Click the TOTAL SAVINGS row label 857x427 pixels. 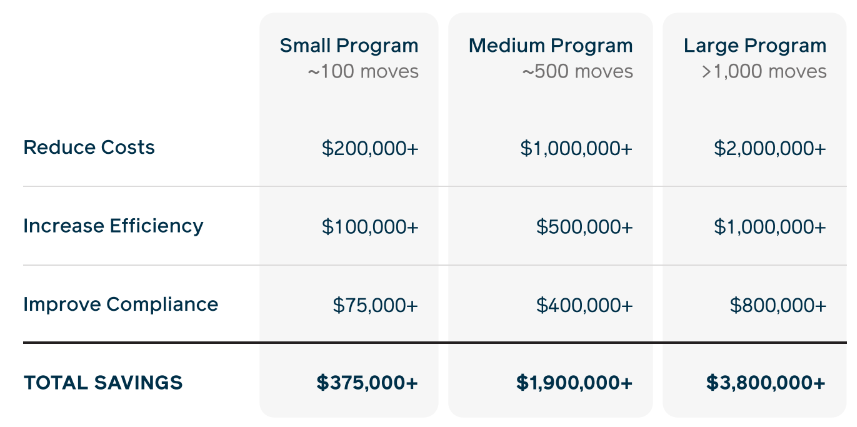(103, 382)
